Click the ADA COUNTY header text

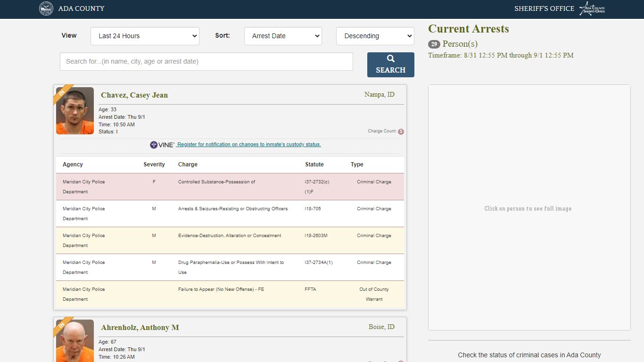tap(81, 8)
